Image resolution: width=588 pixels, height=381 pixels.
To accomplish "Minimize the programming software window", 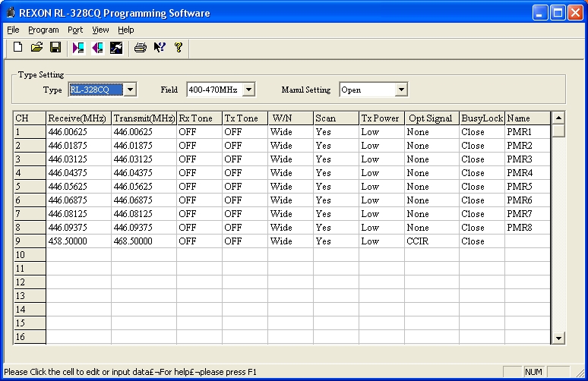I will [539, 13].
